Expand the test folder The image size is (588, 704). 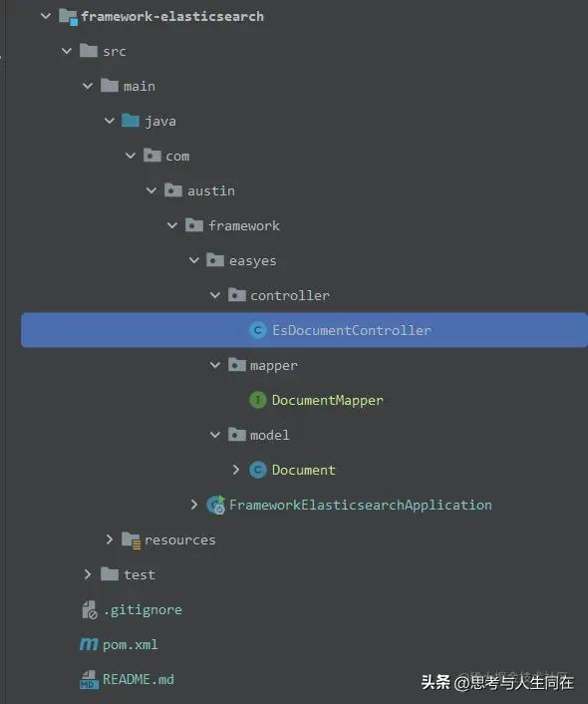click(x=88, y=574)
